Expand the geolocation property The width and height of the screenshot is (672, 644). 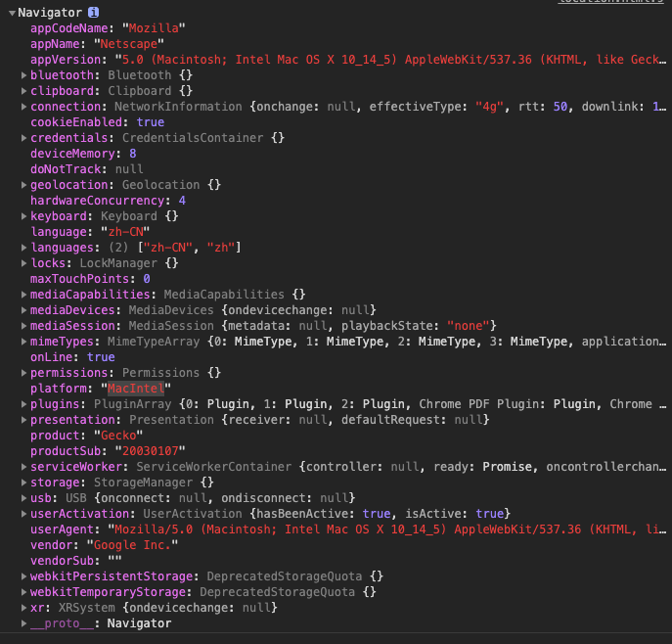click(x=24, y=185)
